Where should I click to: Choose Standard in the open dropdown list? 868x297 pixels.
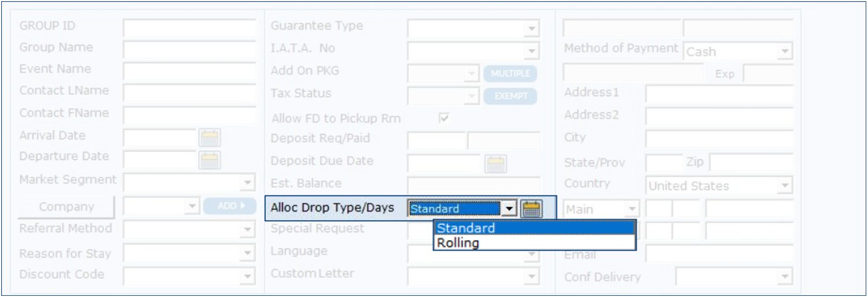coord(466,228)
